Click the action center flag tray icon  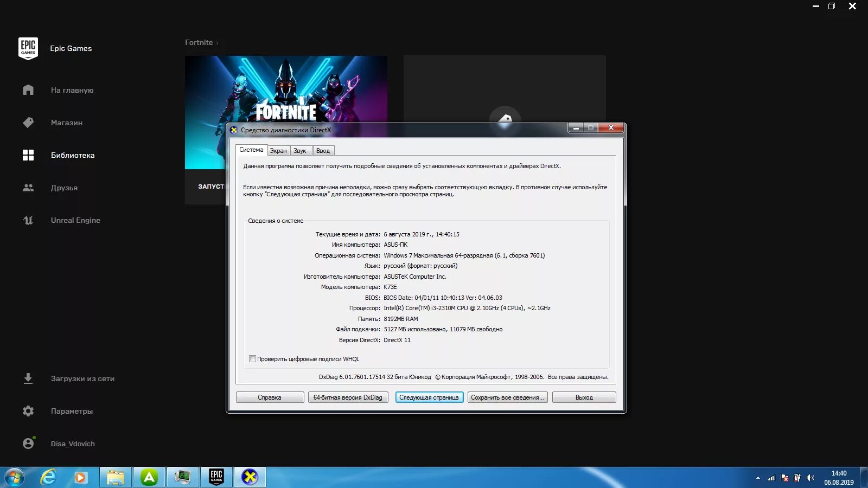click(784, 478)
